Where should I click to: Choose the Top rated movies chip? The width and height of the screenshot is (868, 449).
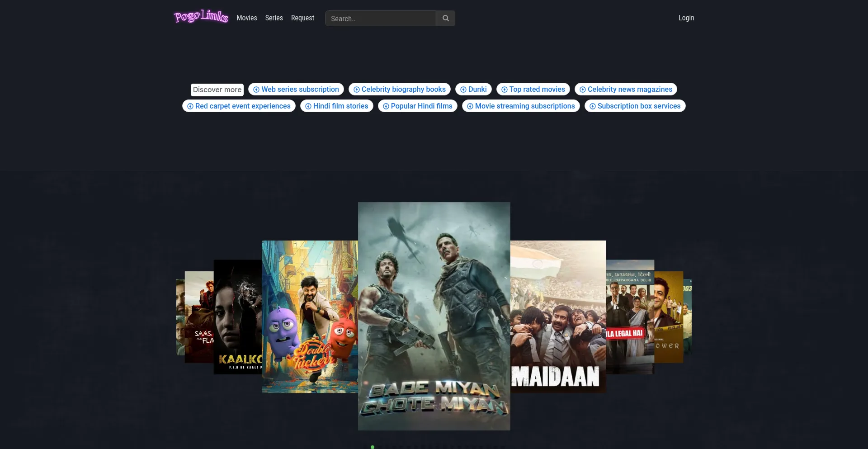coord(533,90)
